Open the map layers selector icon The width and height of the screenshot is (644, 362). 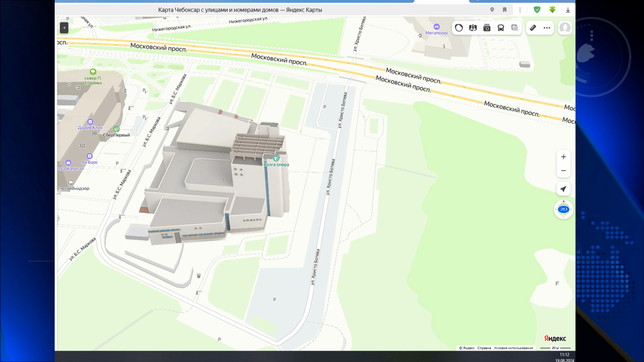tap(515, 28)
